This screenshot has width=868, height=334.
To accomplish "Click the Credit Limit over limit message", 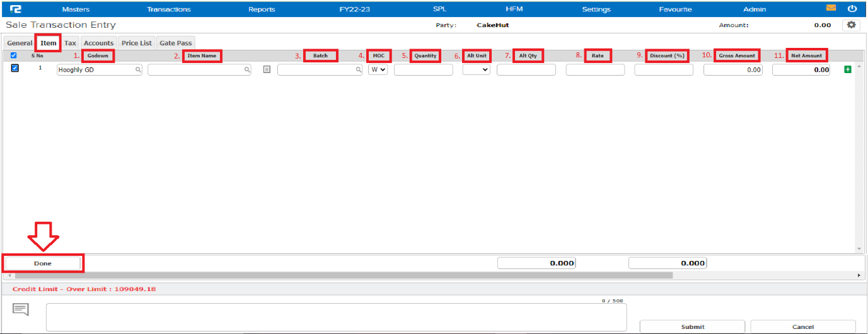I will click(x=84, y=289).
